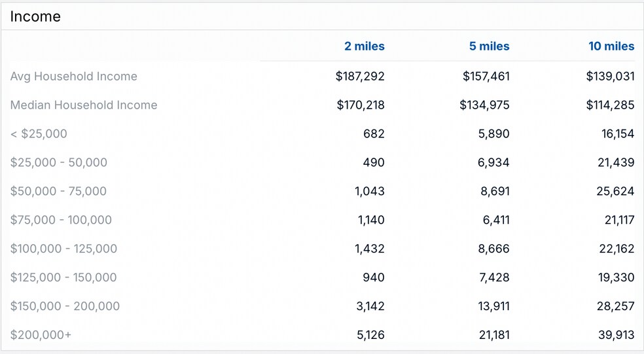
Task: Click the $75,000 - 100,000 bracket label
Action: pos(61,220)
